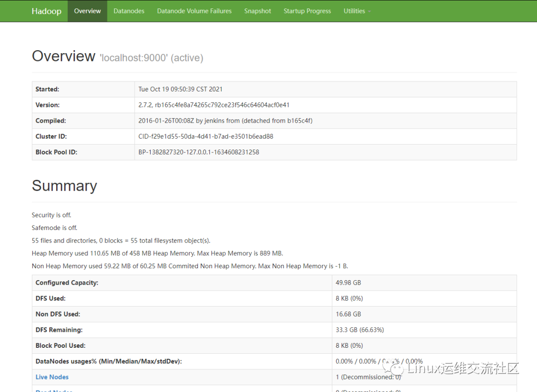This screenshot has width=537, height=392.
Task: Click the DFS Remaining: label
Action: [59, 330]
